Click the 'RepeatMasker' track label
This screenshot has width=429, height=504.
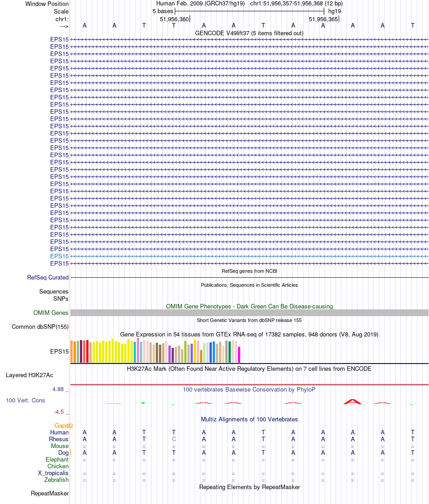tap(50, 494)
